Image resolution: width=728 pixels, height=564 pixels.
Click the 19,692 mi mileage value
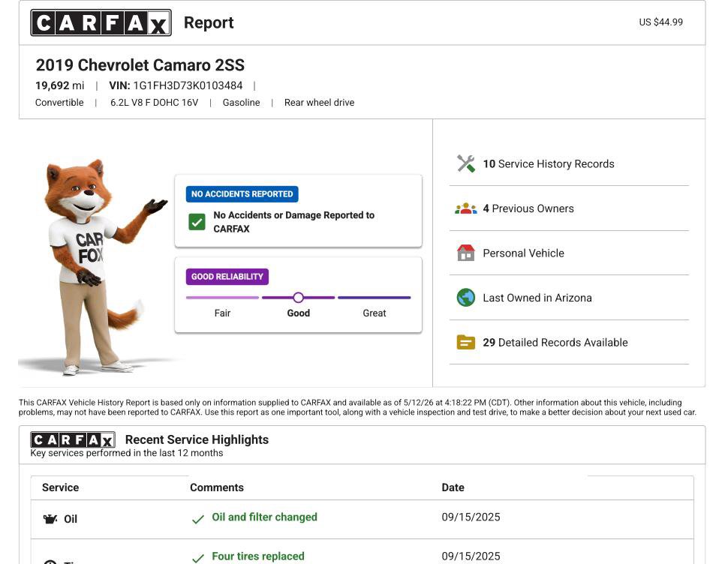[59, 85]
